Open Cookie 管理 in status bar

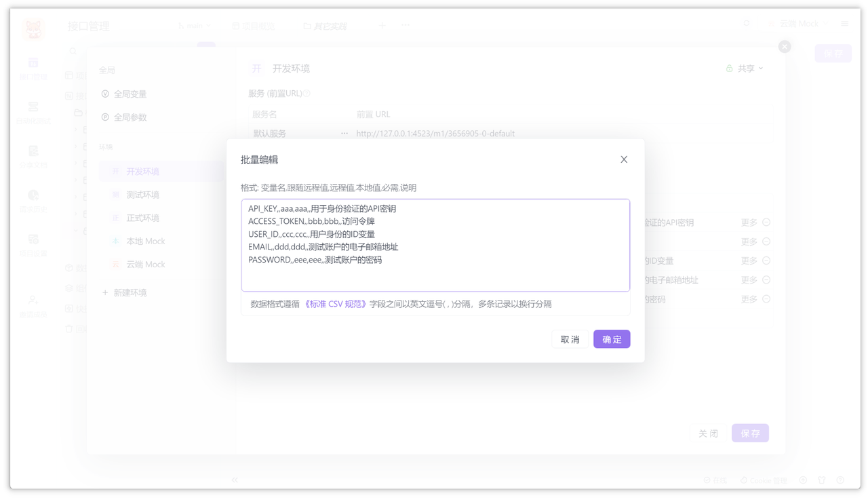pos(764,480)
